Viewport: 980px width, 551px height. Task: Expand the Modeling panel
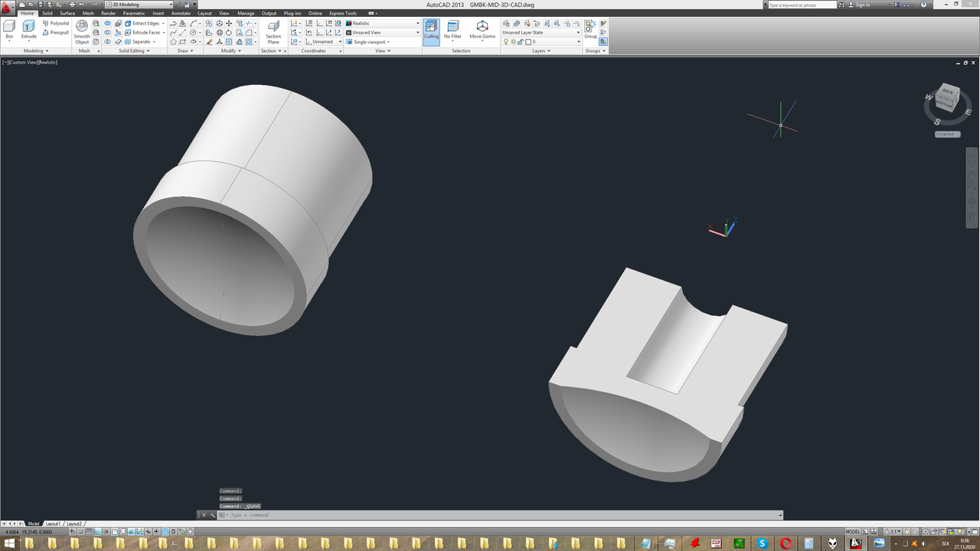(x=35, y=51)
